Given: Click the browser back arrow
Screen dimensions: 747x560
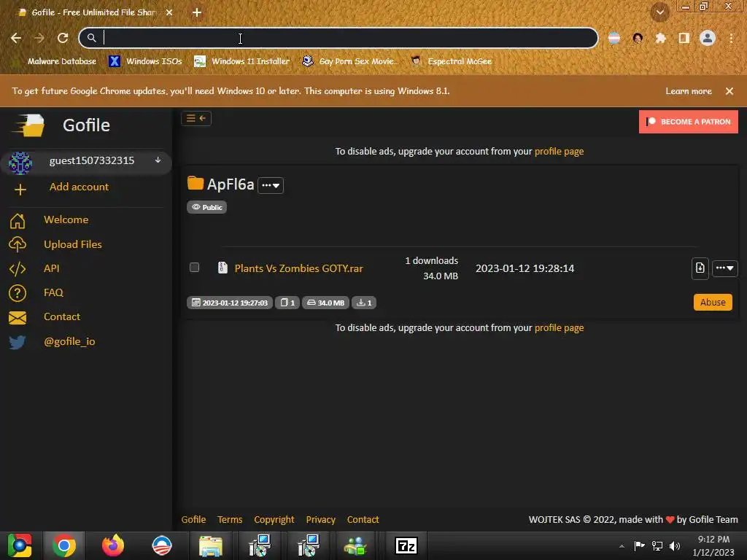Looking at the screenshot, I should [16, 38].
